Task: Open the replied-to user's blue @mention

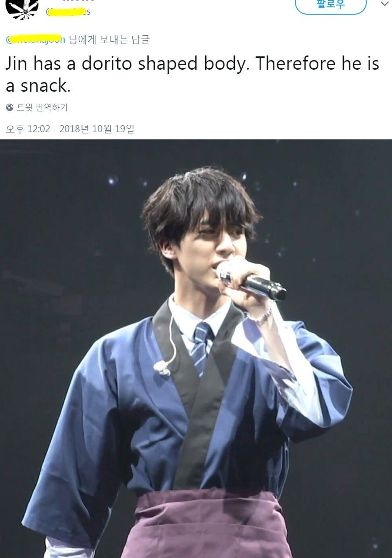Action: click(36, 40)
